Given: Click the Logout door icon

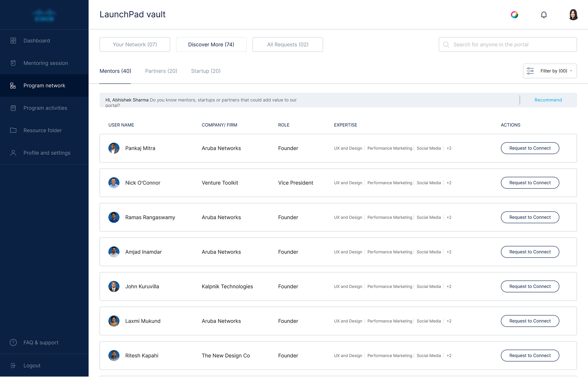Looking at the screenshot, I should 13,365.
